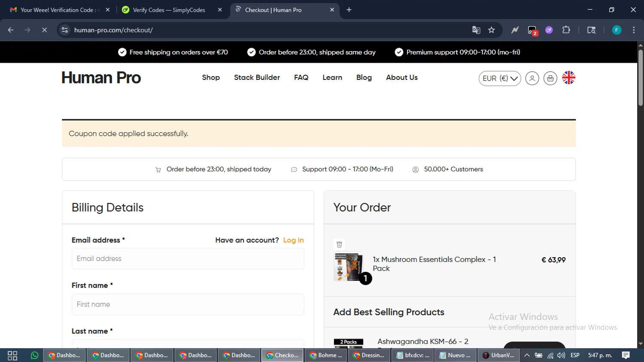
Task: Click the '50.000+ Customers' text
Action: (x=453, y=169)
